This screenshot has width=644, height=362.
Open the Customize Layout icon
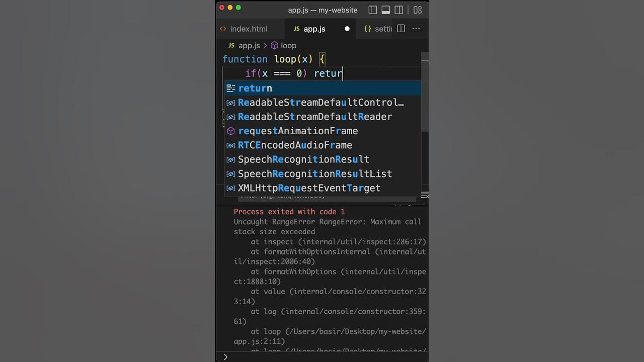(x=418, y=10)
